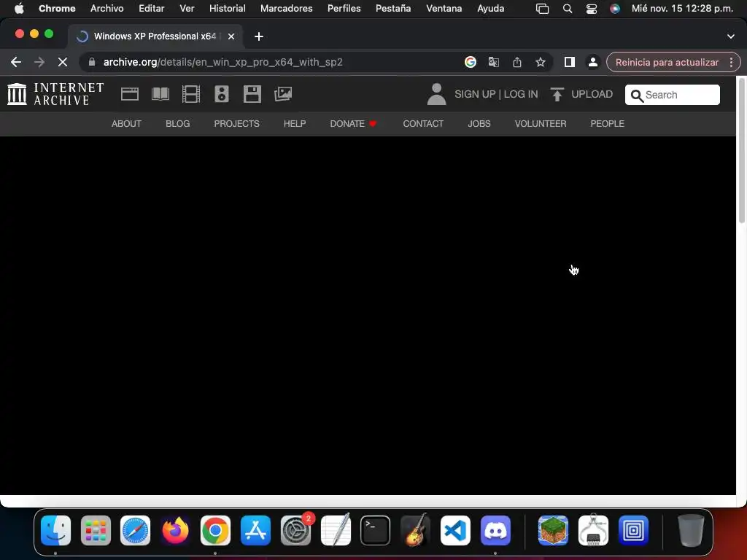The width and height of the screenshot is (747, 560).
Task: Open the Images icon in Archive nav
Action: 283,94
